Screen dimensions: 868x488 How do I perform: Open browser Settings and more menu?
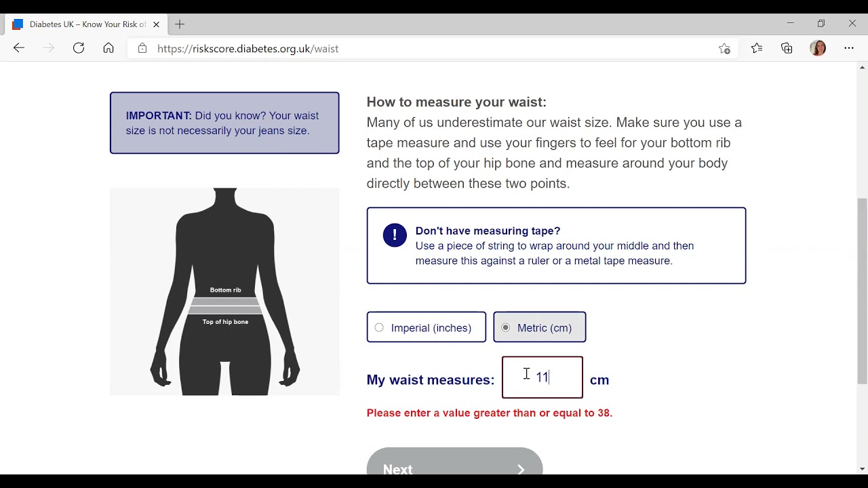pyautogui.click(x=849, y=48)
